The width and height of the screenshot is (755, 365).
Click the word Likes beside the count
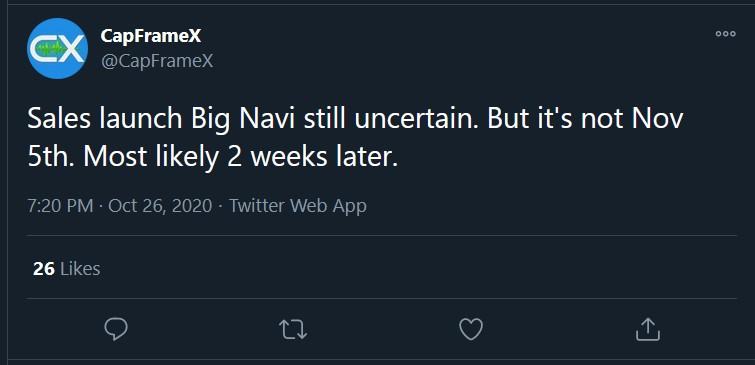[x=80, y=268]
